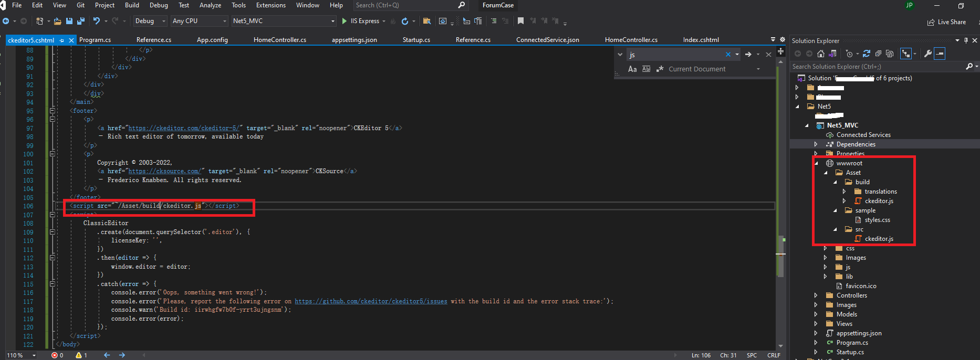980x360 pixels.
Task: Collapse all items in Solution Explorer
Action: (x=878, y=54)
